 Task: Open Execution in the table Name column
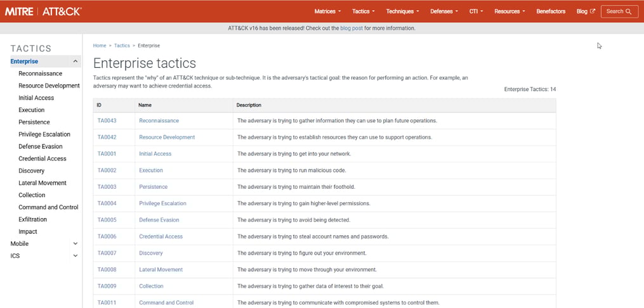point(151,170)
